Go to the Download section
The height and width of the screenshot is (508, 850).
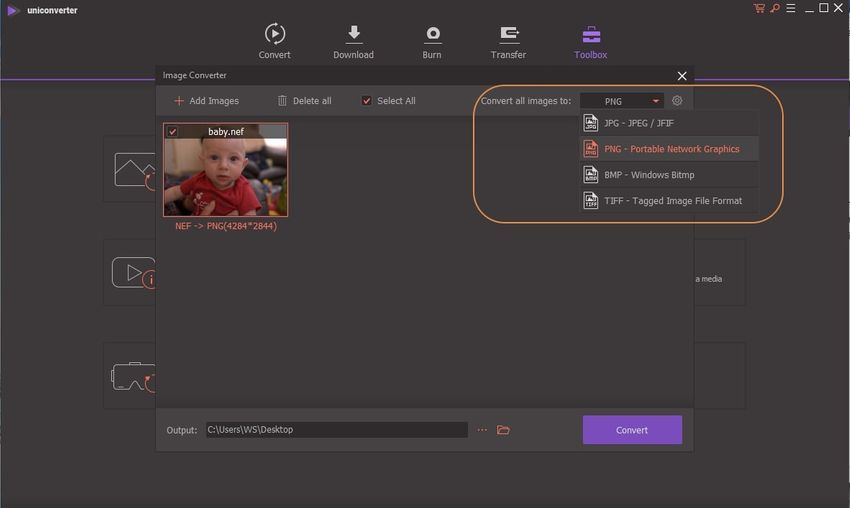[x=353, y=34]
